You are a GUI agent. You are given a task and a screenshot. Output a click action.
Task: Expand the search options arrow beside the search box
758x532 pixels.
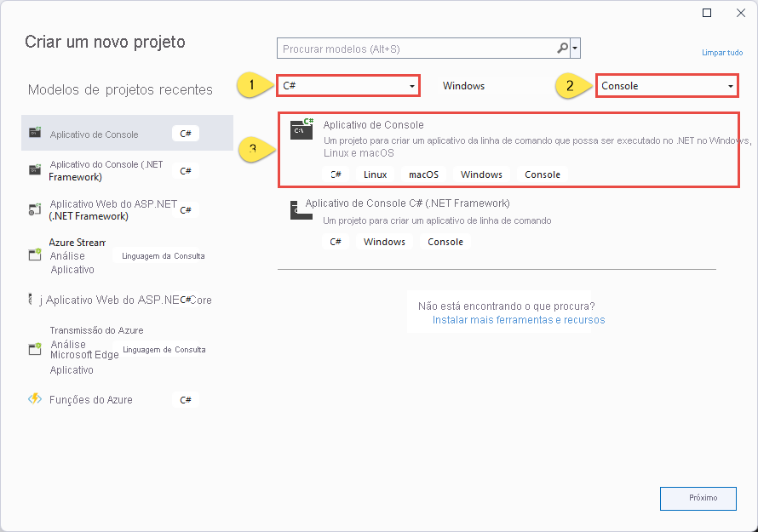pyautogui.click(x=576, y=48)
